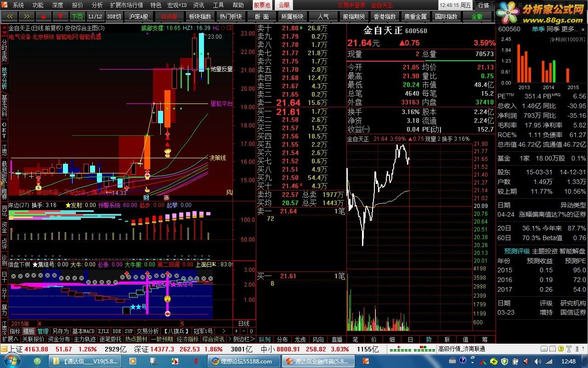This screenshot has width=588, height=368.
Task: Click the double right arrow toolbar icon
Action: (x=27, y=16)
